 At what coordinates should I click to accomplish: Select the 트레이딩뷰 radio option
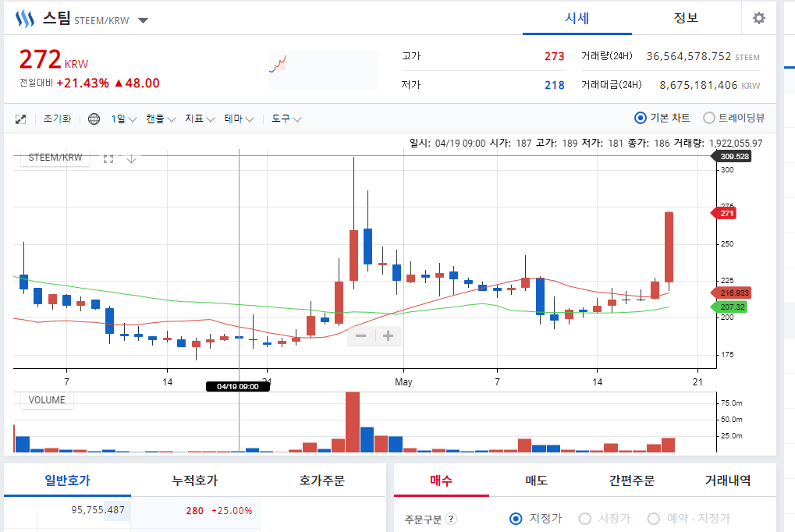(733, 118)
